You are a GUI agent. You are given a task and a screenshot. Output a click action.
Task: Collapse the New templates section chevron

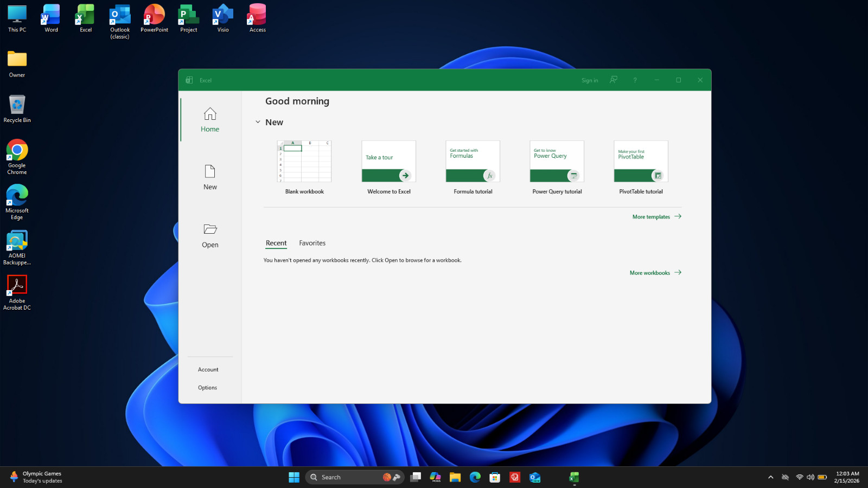click(258, 122)
